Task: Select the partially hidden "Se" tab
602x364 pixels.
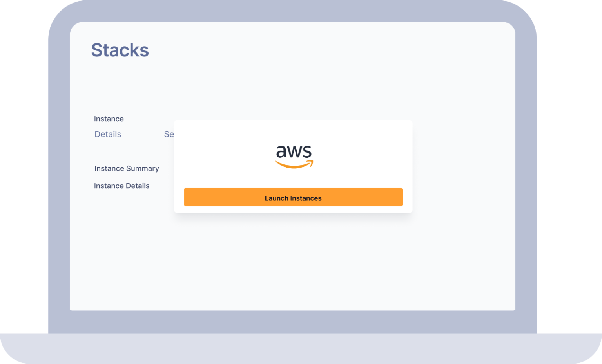Action: pos(169,134)
